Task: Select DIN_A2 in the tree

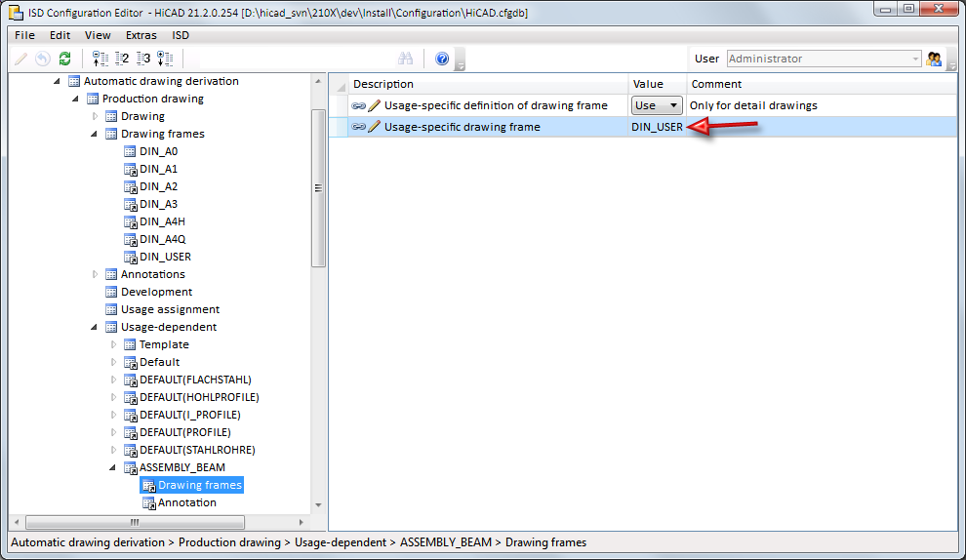Action: tap(158, 186)
